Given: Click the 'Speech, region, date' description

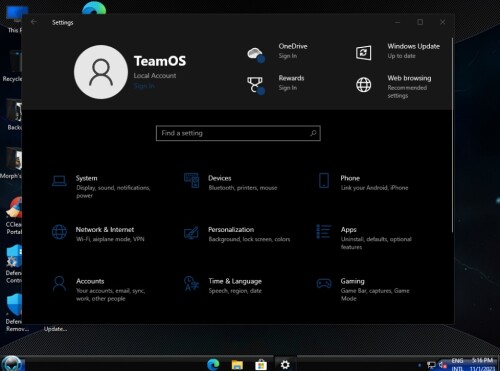Looking at the screenshot, I should click(x=235, y=291).
